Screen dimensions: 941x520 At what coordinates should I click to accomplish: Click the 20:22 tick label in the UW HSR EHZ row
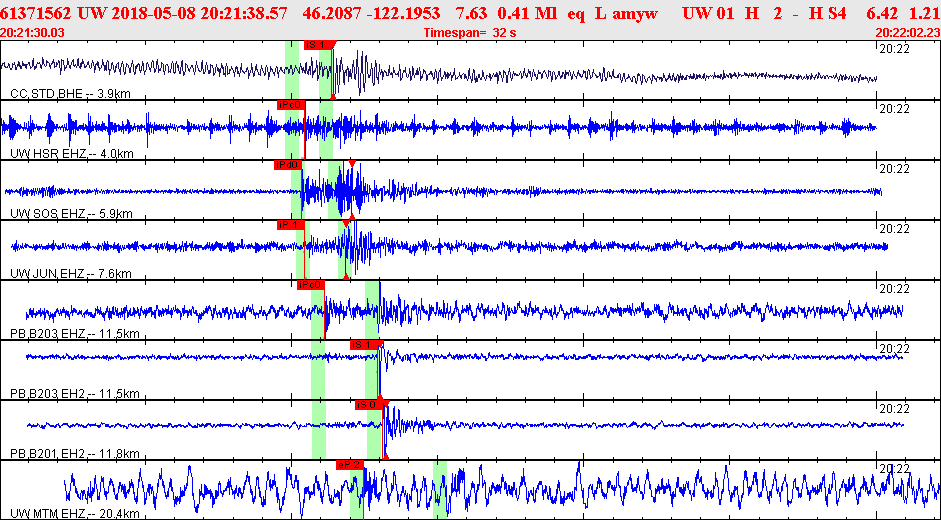click(x=894, y=109)
